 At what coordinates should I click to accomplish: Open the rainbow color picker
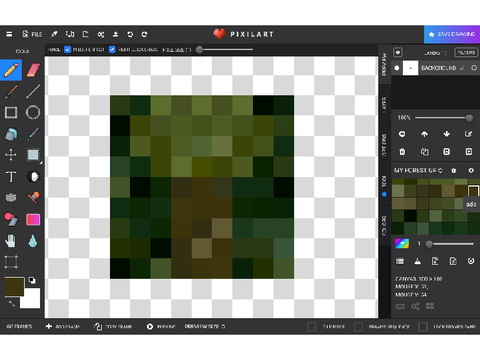(402, 244)
